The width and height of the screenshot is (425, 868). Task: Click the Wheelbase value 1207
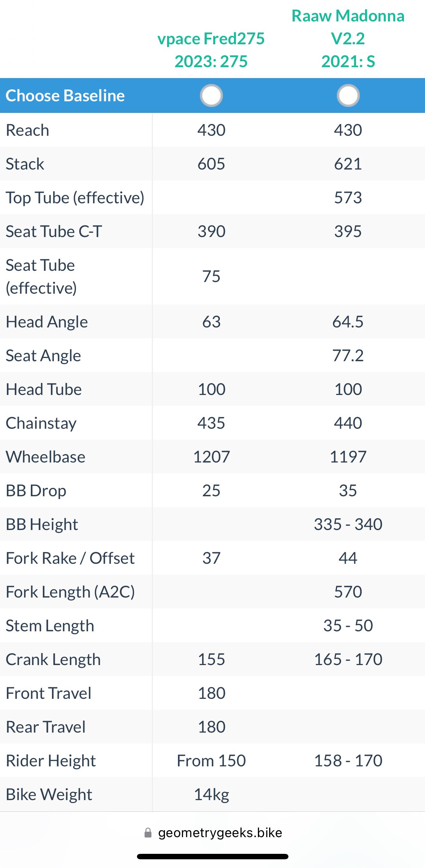click(211, 457)
